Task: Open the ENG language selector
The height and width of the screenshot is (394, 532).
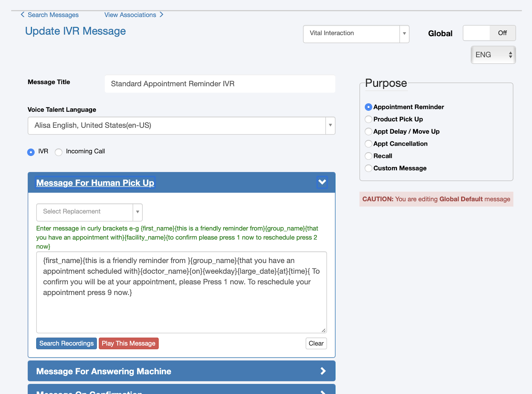Action: click(493, 55)
